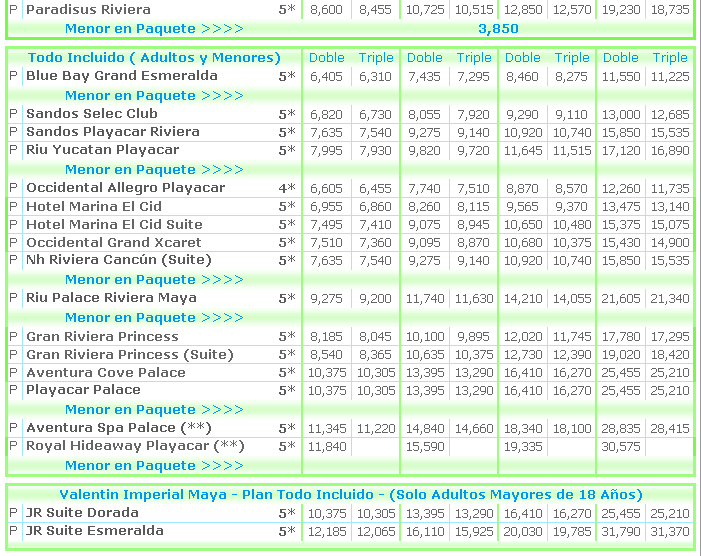Screen dimensions: 701x556
Task: Click the P marker beside Sandos Selec Club
Action: [x=13, y=114]
